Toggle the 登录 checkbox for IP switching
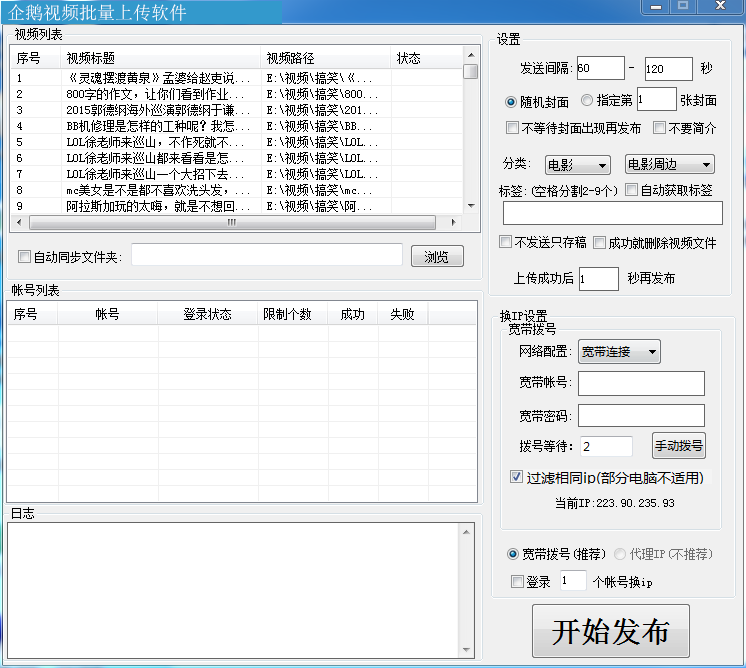The width and height of the screenshot is (746, 668). coord(517,581)
